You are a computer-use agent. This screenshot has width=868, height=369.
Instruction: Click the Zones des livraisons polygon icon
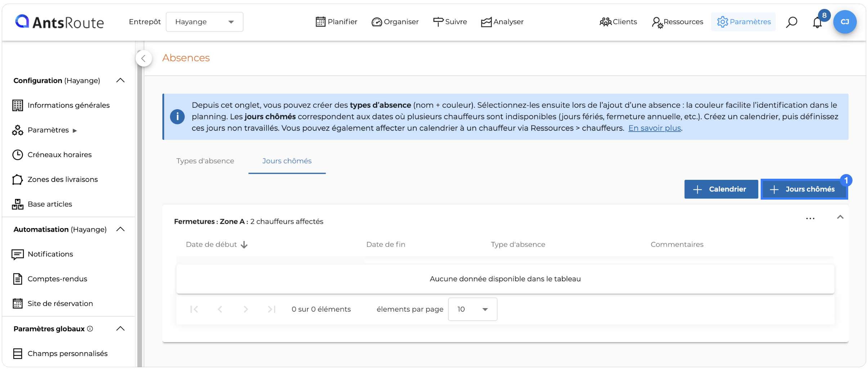click(x=17, y=179)
